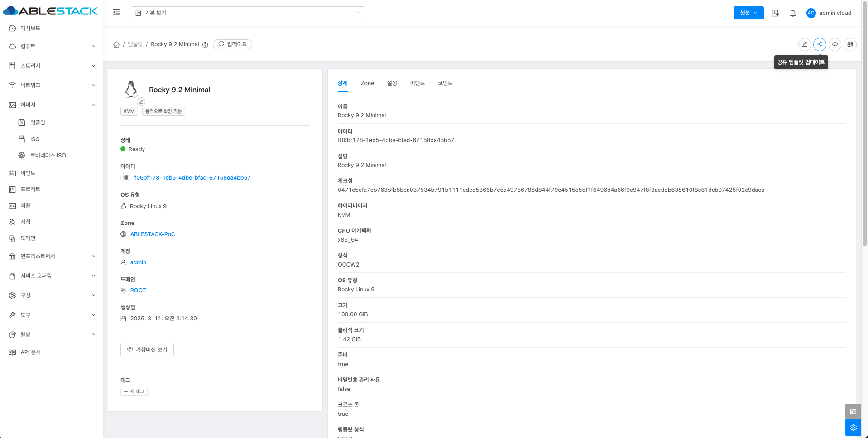Open the notifications bell icon
868x438 pixels.
click(x=793, y=13)
